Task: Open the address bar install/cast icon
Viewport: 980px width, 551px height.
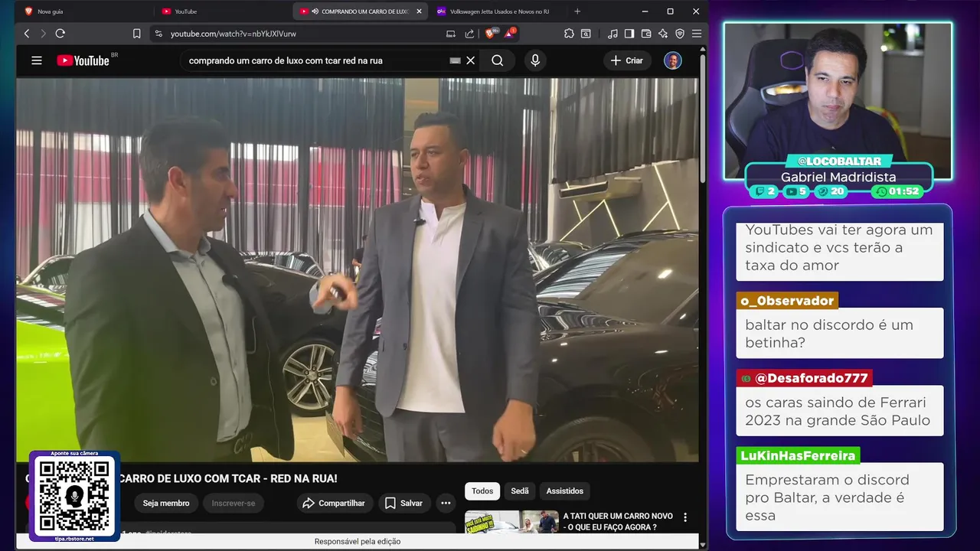Action: (451, 34)
